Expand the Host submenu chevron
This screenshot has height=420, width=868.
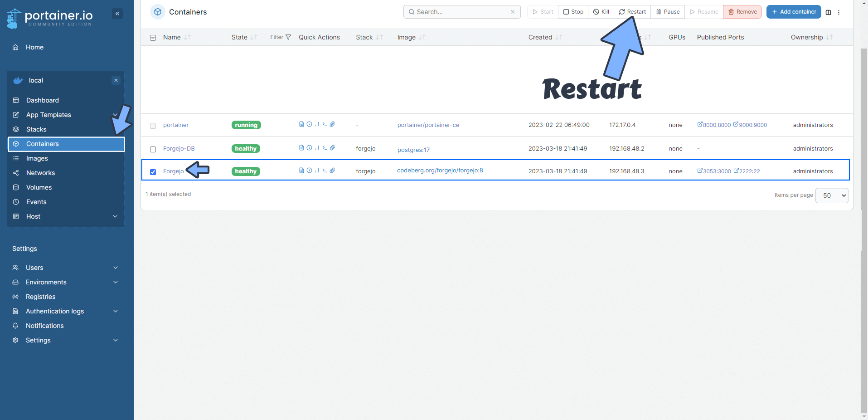click(115, 216)
